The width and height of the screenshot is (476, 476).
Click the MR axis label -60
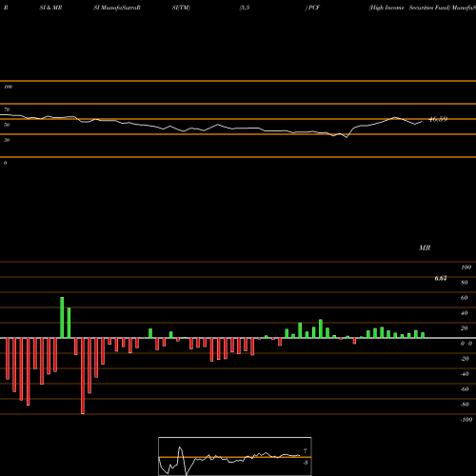click(465, 389)
